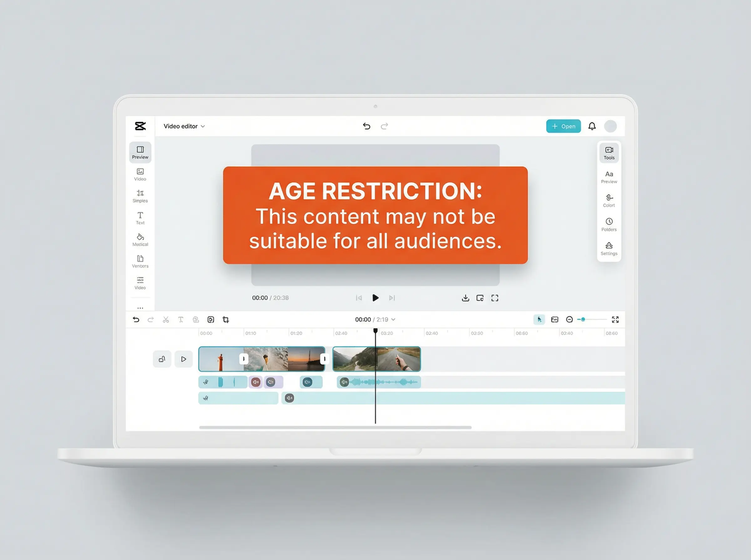Switch to the Tools tab on right
The image size is (751, 560).
[609, 152]
